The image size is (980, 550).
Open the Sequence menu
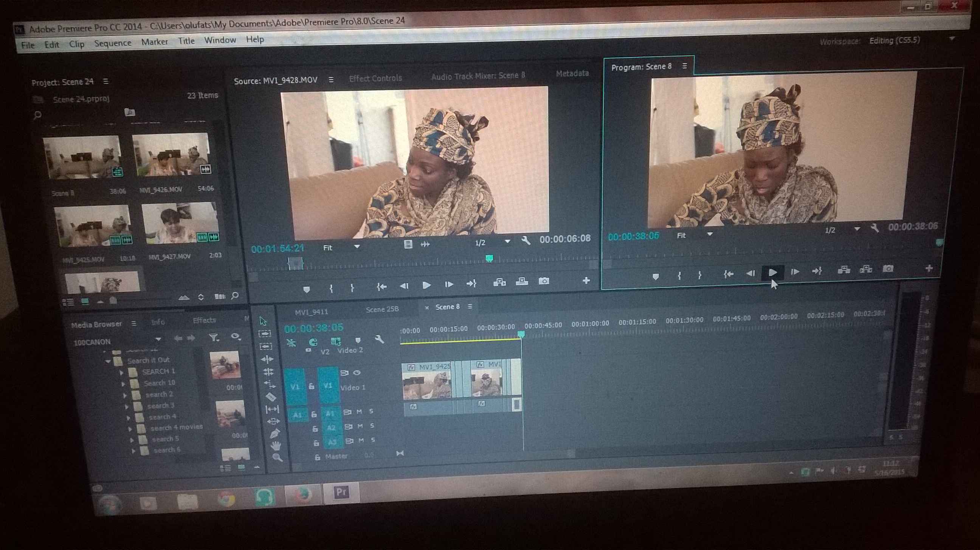coord(113,43)
